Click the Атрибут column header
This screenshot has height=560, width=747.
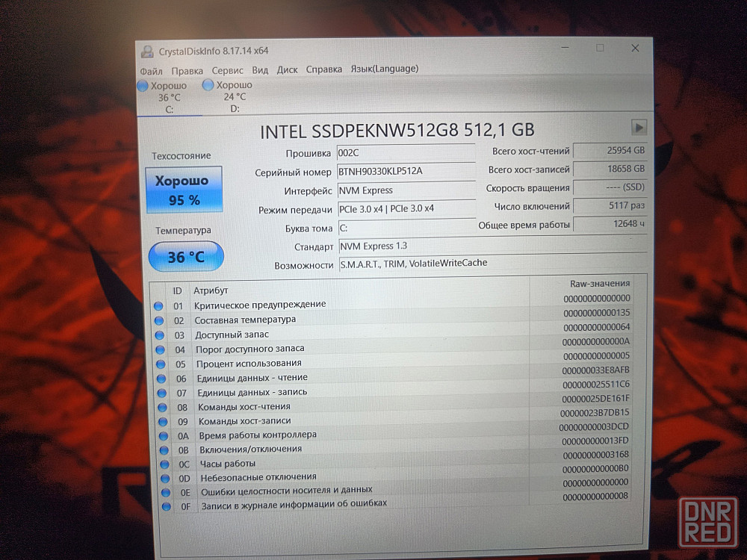pos(211,290)
